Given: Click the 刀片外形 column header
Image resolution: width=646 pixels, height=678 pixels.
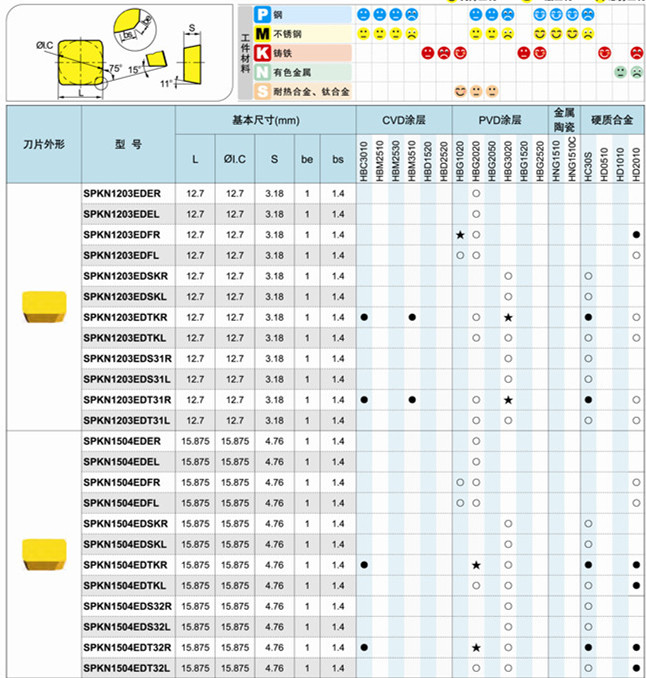Looking at the screenshot, I should 43,144.
